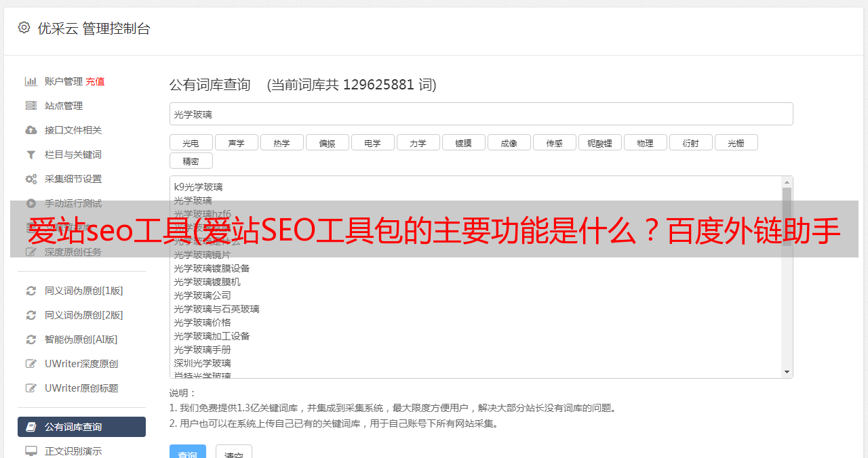Open the 账户管理 menu item
The width and height of the screenshot is (868, 458).
64,81
